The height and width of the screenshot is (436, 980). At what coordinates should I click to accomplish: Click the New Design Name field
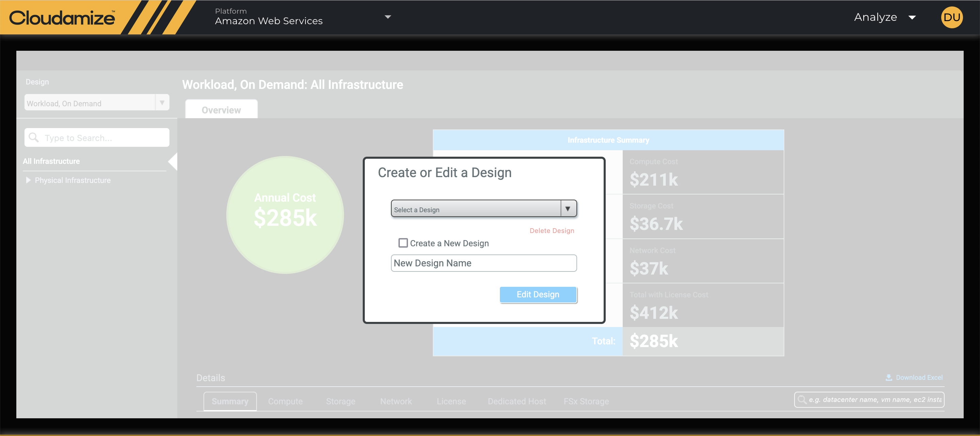[484, 263]
